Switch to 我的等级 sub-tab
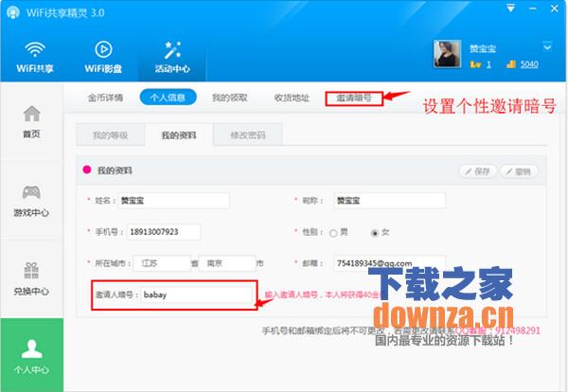The image size is (568, 392). pyautogui.click(x=111, y=135)
